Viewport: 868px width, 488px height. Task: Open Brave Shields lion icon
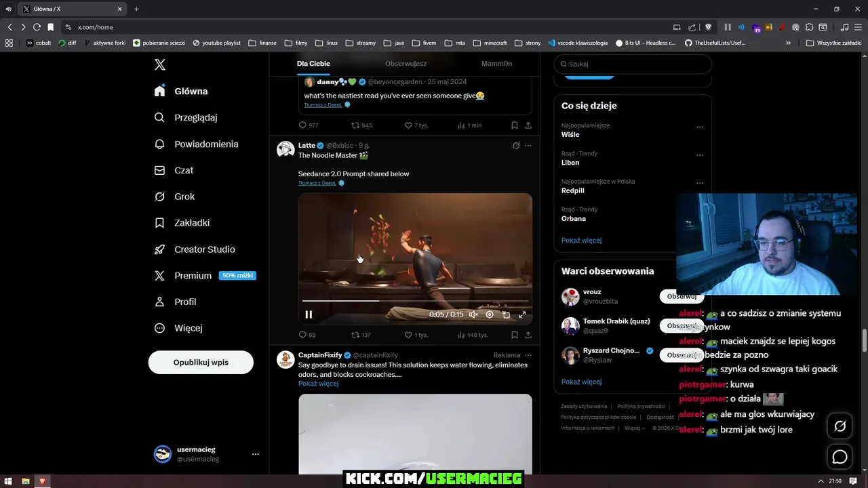pyautogui.click(x=708, y=27)
